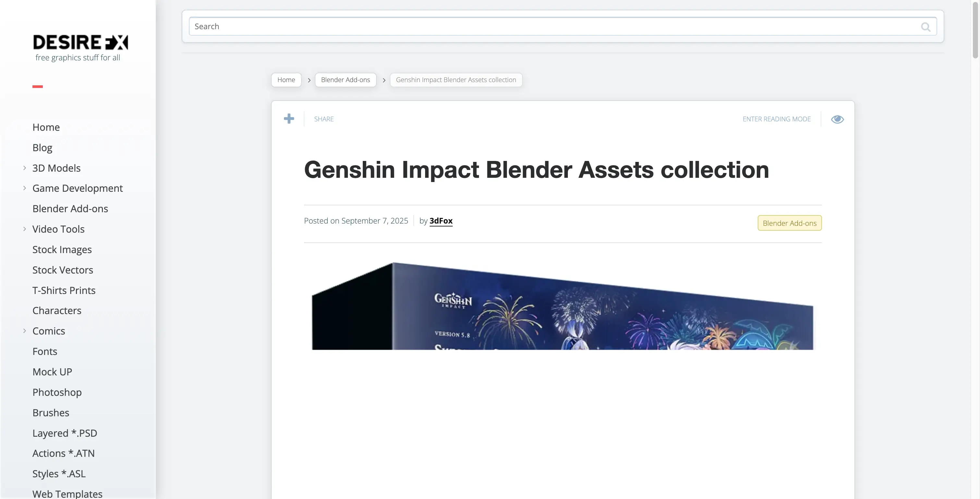
Task: Click the search magnifier icon
Action: click(x=926, y=26)
